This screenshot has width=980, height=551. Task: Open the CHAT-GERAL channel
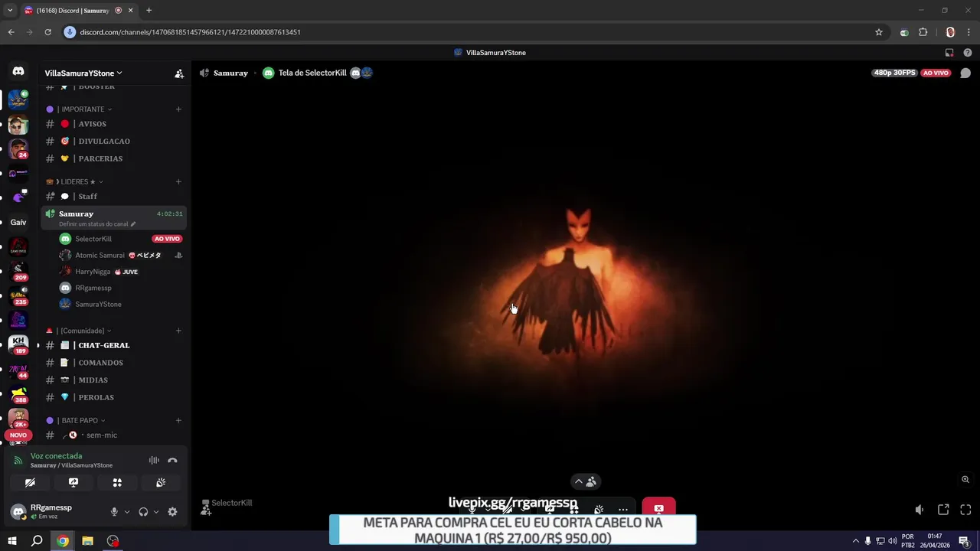tap(113, 345)
